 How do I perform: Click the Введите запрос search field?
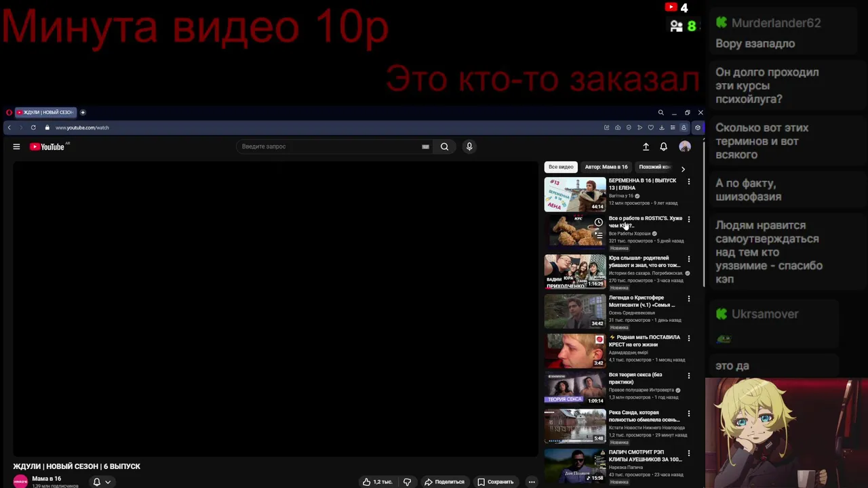(330, 146)
